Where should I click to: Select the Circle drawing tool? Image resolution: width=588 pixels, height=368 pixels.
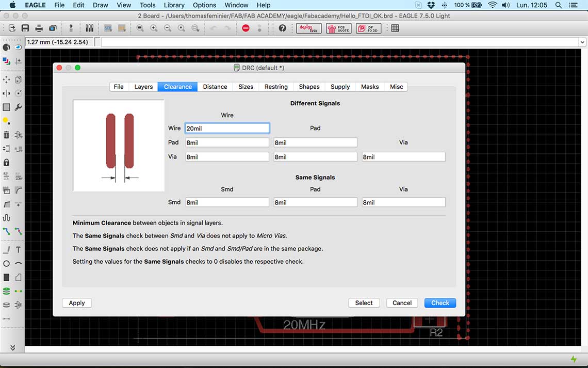6,263
